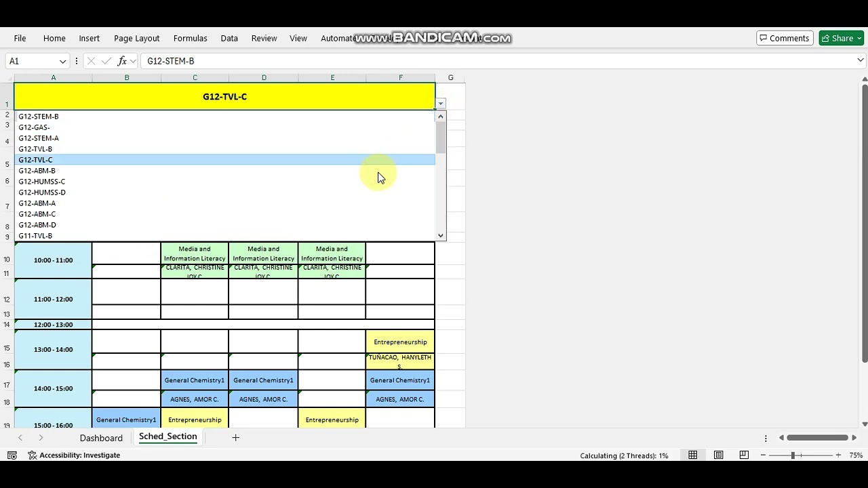Click the zoom out minus icon
The width and height of the screenshot is (868, 488).
tap(763, 455)
